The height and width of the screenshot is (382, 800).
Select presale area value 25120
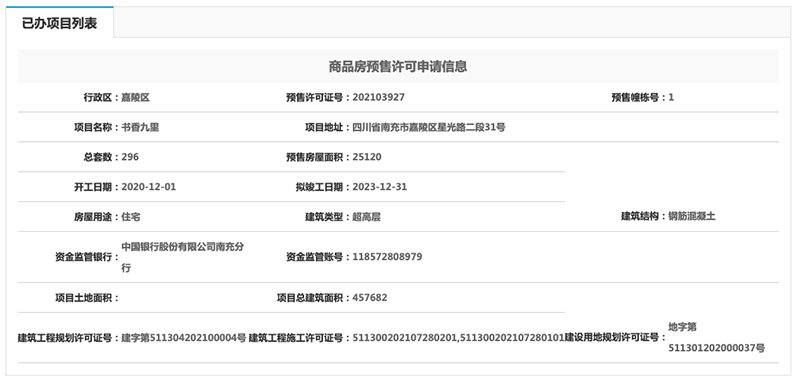click(367, 157)
